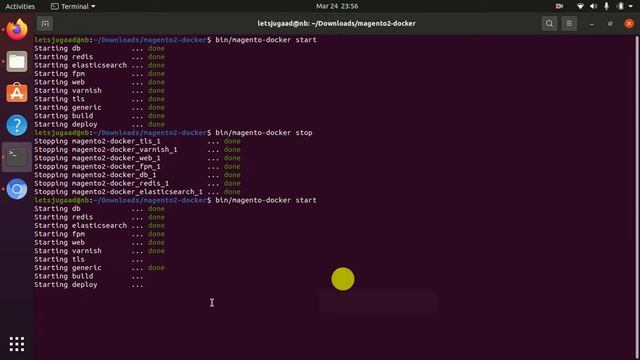Image resolution: width=640 pixels, height=360 pixels.
Task: Click the terminal search icon
Action: click(x=549, y=24)
